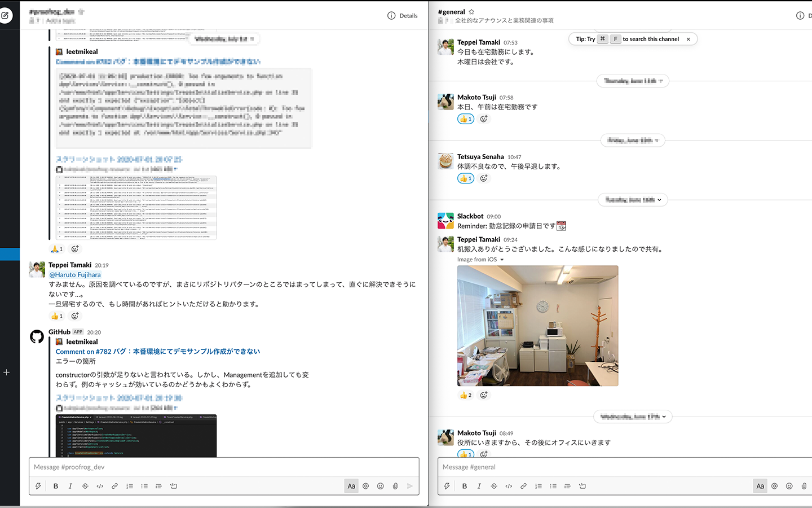The width and height of the screenshot is (812, 508).
Task: Open the date divider pill in #proofrog_dev window
Action: tap(224, 39)
